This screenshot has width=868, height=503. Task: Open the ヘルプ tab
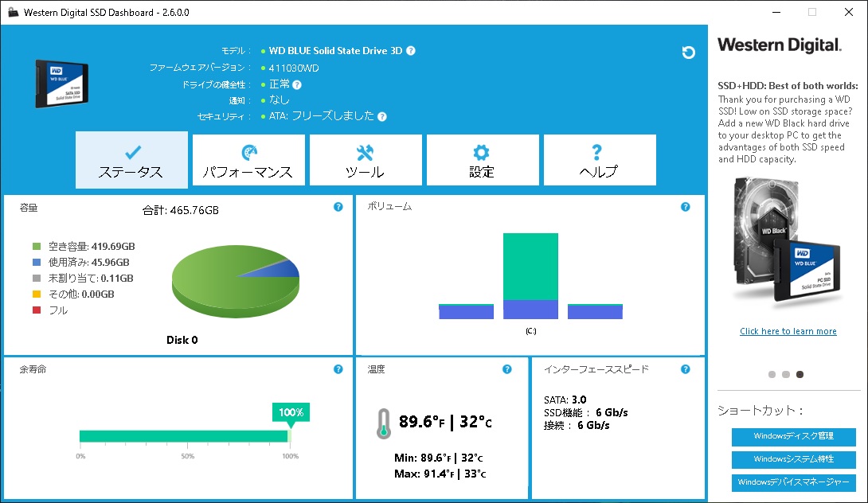tap(600, 160)
